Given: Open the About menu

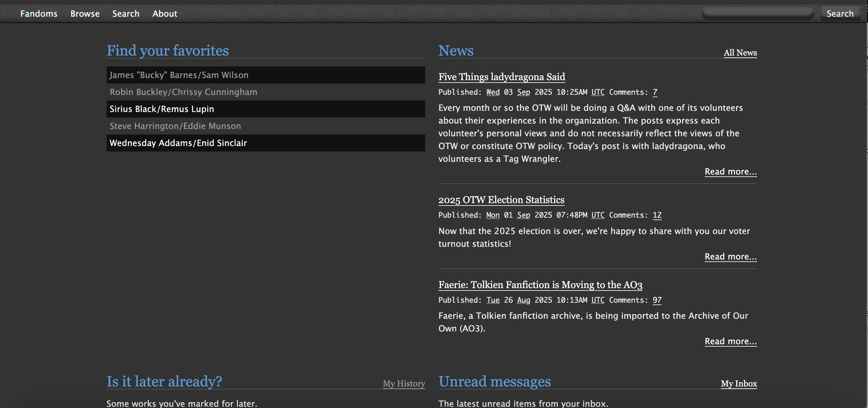Looking at the screenshot, I should 164,13.
